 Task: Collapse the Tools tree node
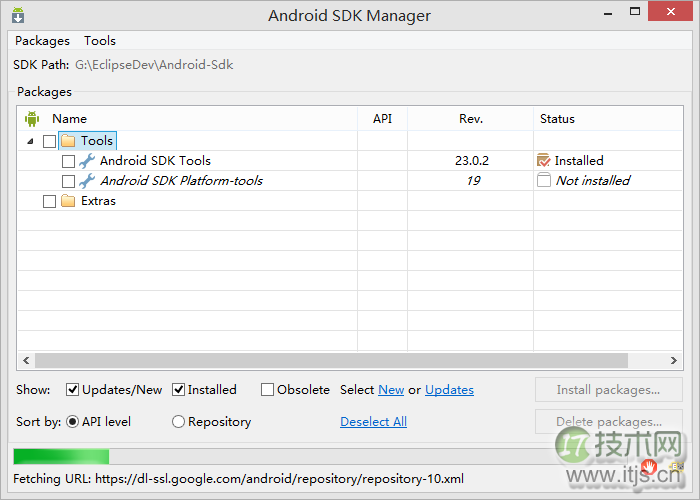tap(30, 141)
